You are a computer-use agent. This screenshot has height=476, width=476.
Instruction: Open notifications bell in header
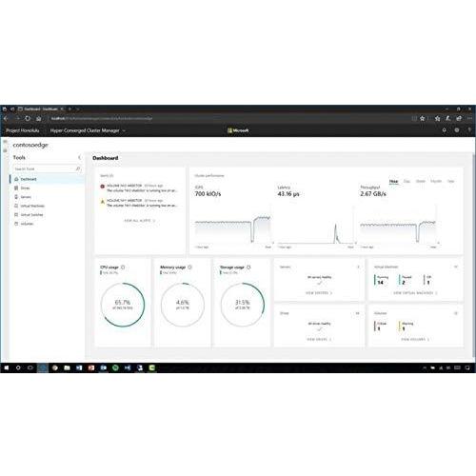click(x=445, y=130)
